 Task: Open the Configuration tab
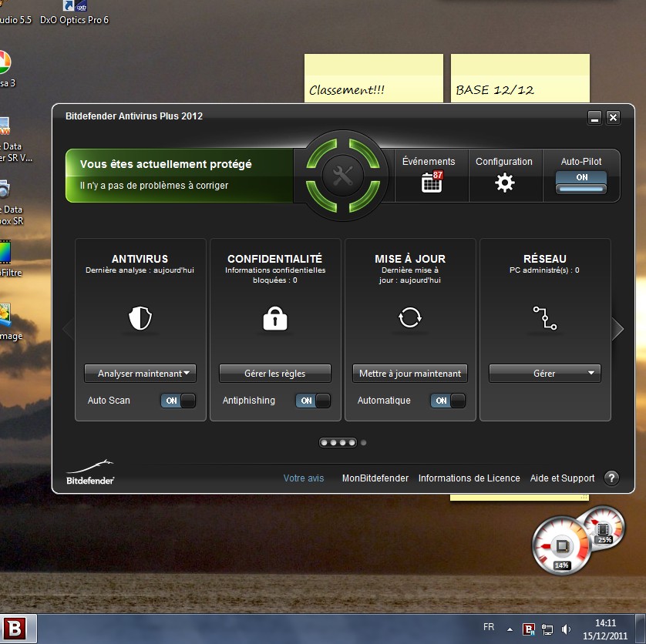pos(506,176)
